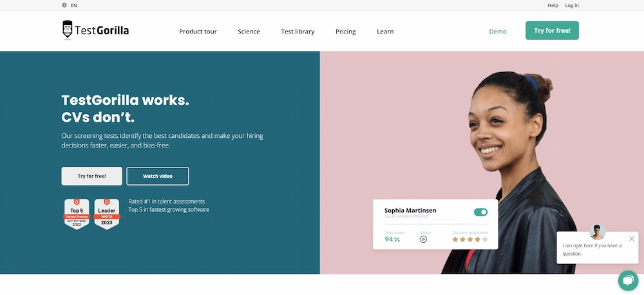Open the language globe icon
Screen dimensions: 644x295
64,5
